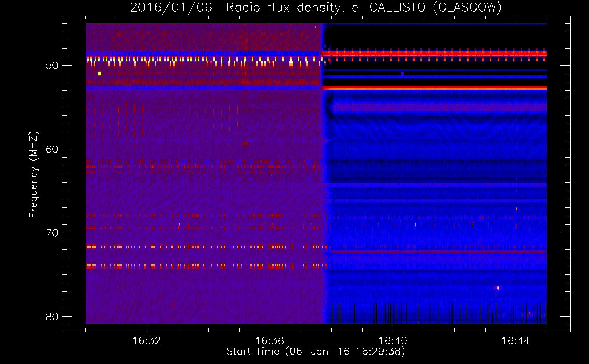Image resolution: width=589 pixels, height=364 pixels.
Task: Click the '16:32' time tick label
Action: (x=147, y=341)
